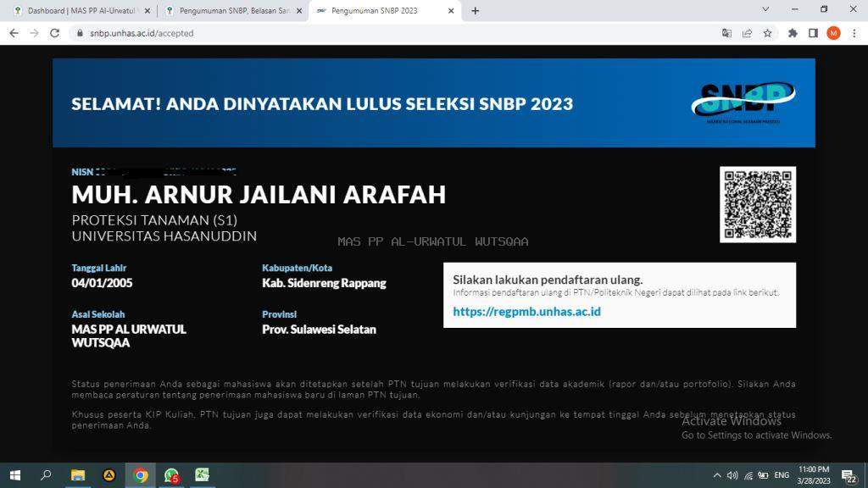Open WhatsApp from the taskbar
This screenshot has width=868, height=488.
coord(171,475)
